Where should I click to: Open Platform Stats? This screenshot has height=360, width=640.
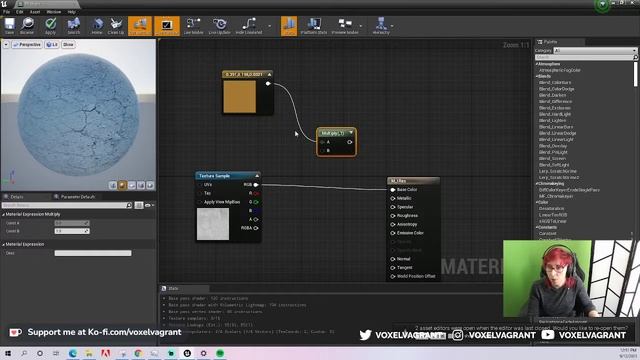pos(313,26)
